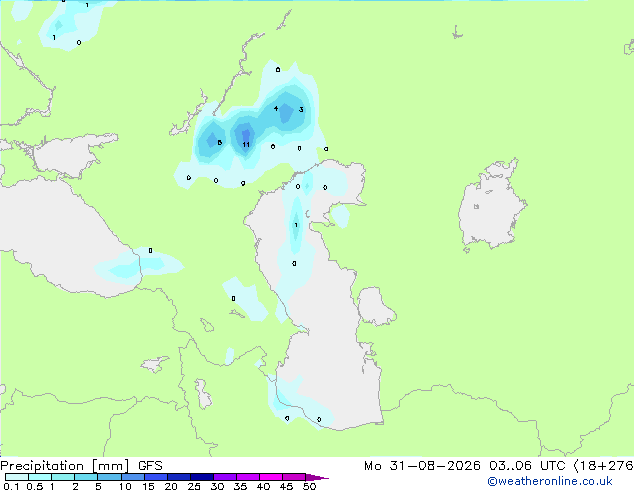Click the legend swatch between 20 and 25
This screenshot has height=490, width=634.
pyautogui.click(x=179, y=477)
